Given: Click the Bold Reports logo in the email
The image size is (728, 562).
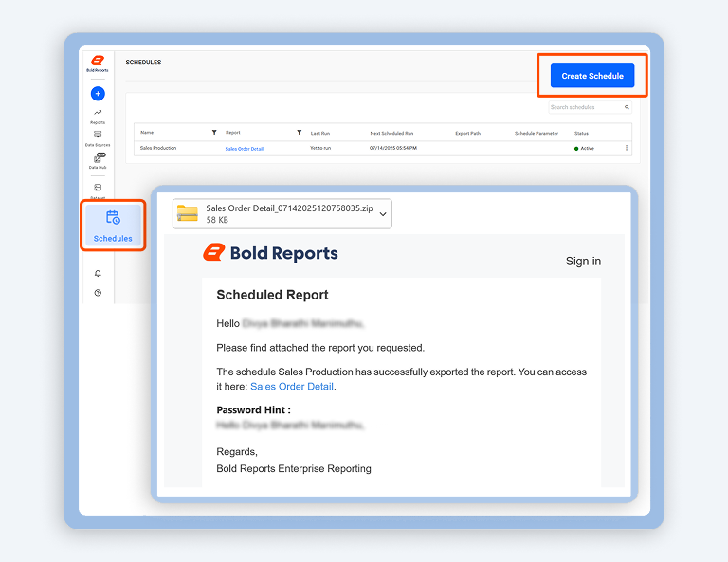Looking at the screenshot, I should click(270, 253).
